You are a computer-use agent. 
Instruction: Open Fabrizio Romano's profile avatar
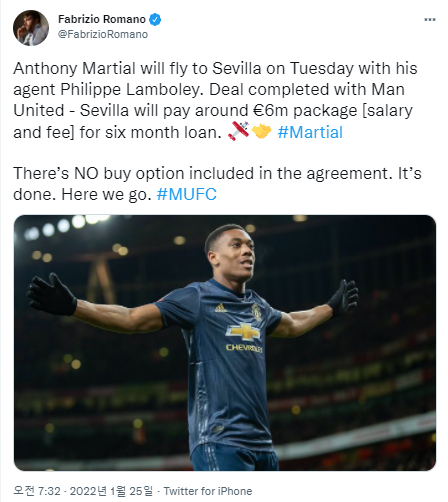(31, 28)
